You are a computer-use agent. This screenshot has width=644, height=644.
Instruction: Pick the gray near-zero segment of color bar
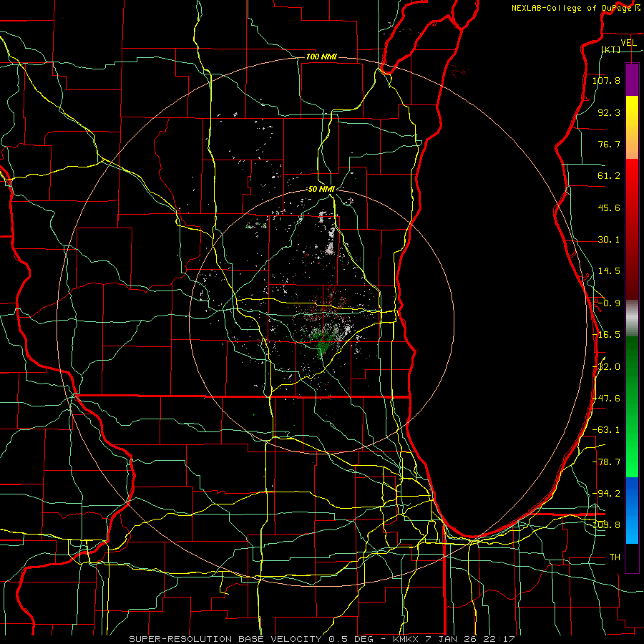632,318
